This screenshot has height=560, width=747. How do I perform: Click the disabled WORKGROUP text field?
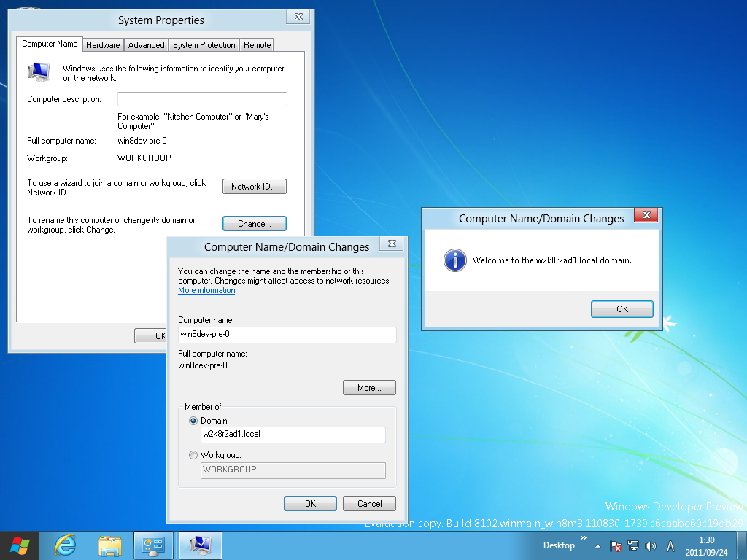(293, 470)
